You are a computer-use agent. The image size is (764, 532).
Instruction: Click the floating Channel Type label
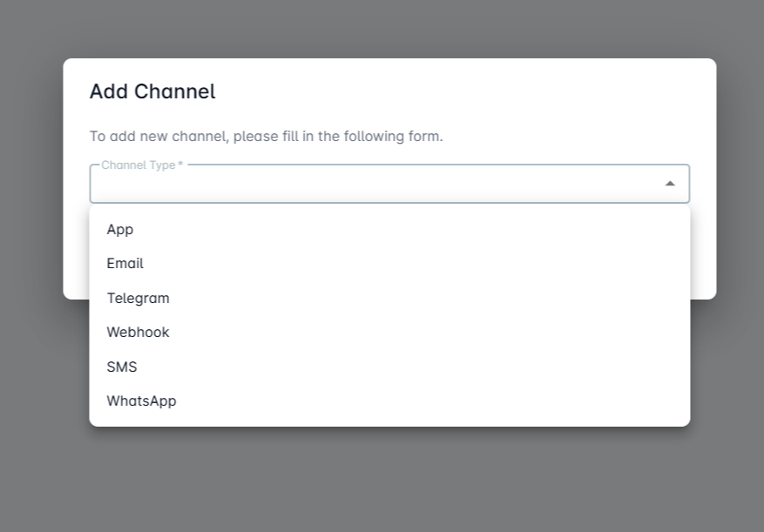click(x=138, y=165)
